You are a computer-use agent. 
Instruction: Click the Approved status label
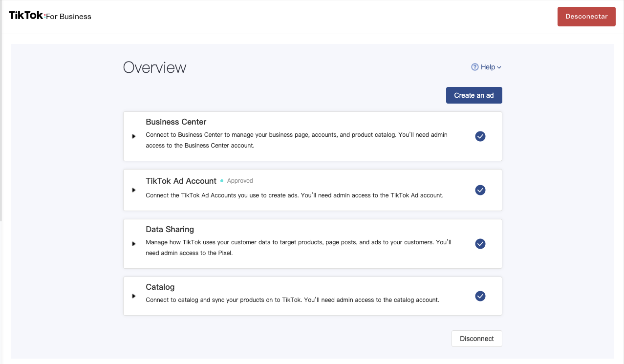[240, 181]
